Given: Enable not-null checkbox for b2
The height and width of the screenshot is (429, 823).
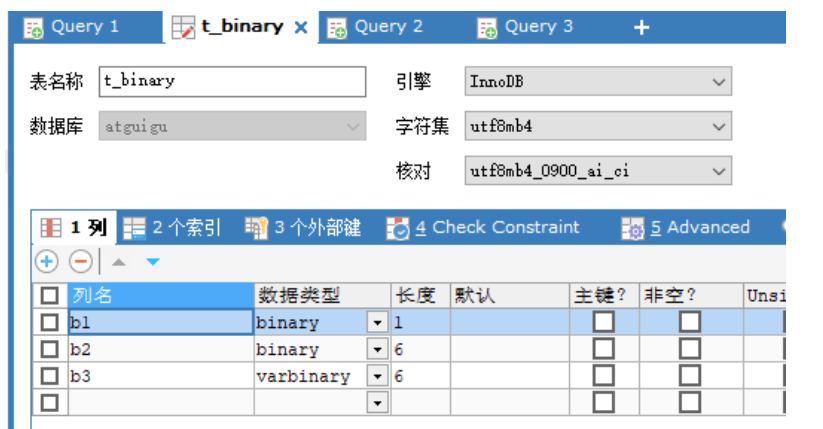Looking at the screenshot, I should (690, 349).
